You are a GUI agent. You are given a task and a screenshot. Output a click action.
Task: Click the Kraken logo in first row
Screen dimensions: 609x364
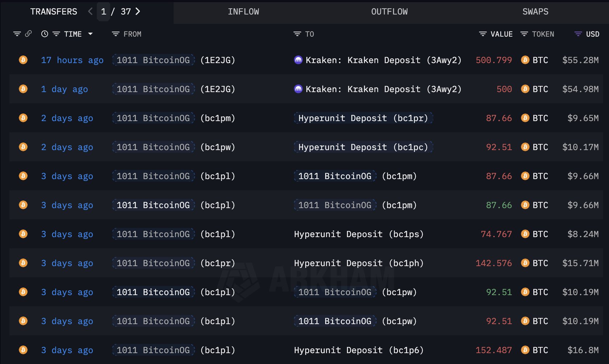click(298, 60)
